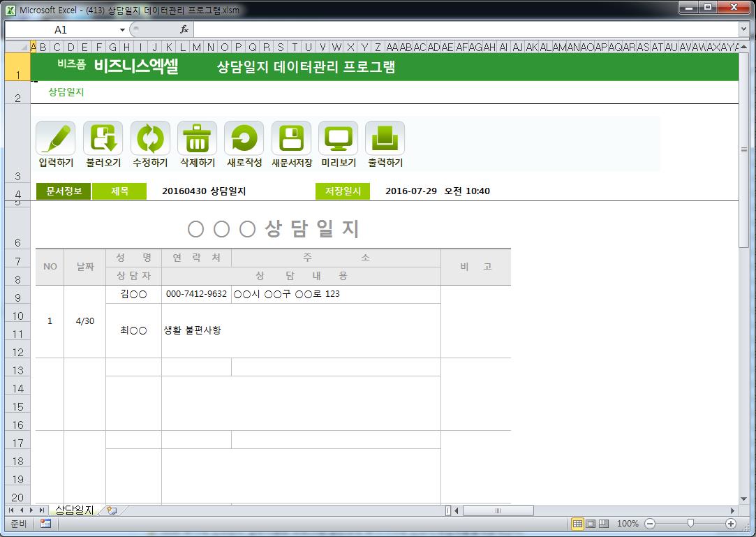The height and width of the screenshot is (537, 756).
Task: Click the horizontal scrollbar thumb
Action: (498, 510)
